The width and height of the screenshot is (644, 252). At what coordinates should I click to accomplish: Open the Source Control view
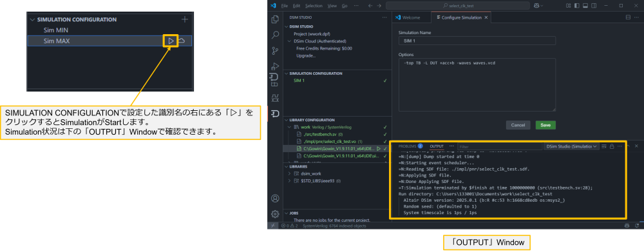coord(276,50)
